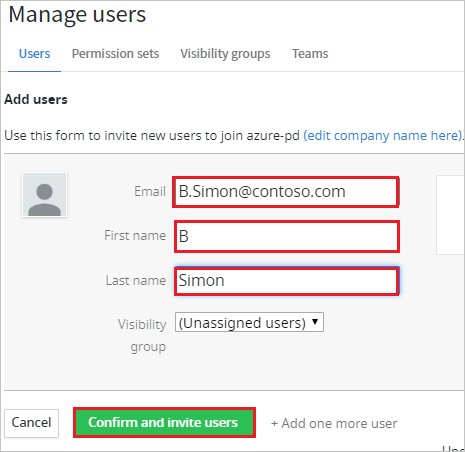Expand the Visibility group dropdown
The width and height of the screenshot is (465, 452).
click(x=249, y=322)
